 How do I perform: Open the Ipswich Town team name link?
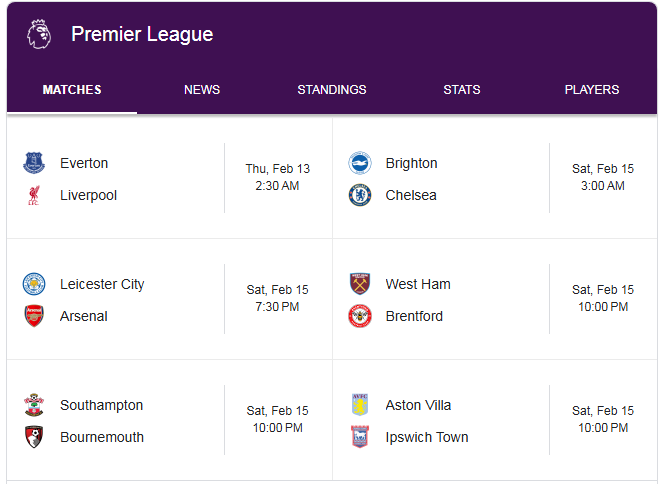click(x=427, y=437)
